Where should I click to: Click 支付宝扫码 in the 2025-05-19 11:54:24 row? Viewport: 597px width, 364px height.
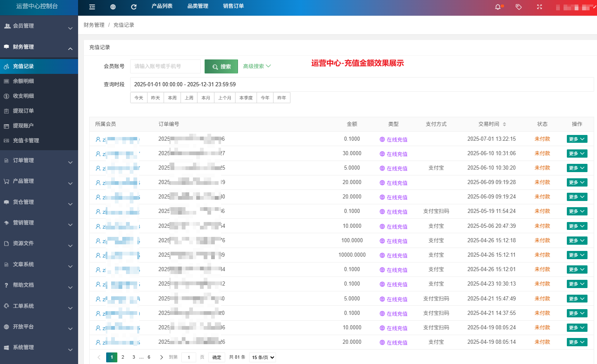tap(436, 211)
